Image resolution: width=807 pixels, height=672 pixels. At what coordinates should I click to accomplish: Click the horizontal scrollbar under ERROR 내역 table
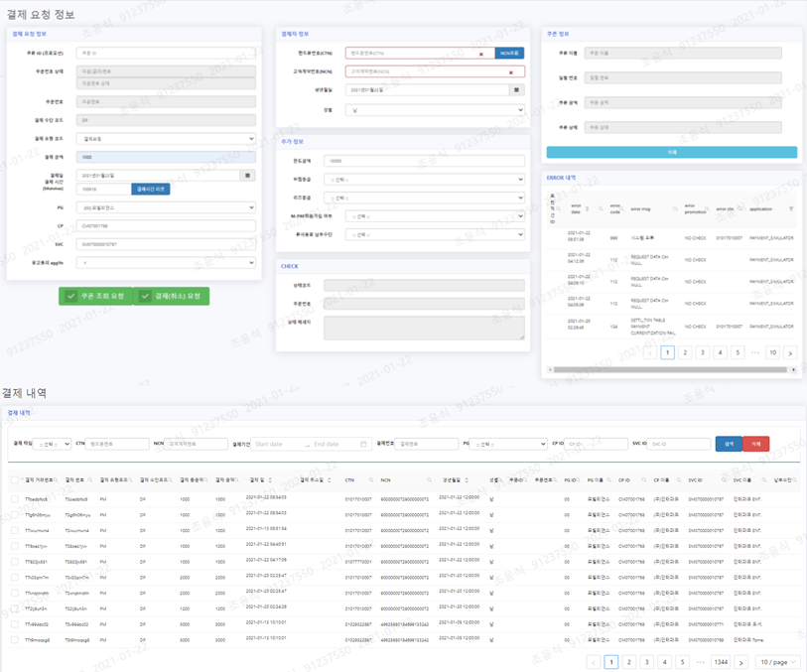(670, 369)
